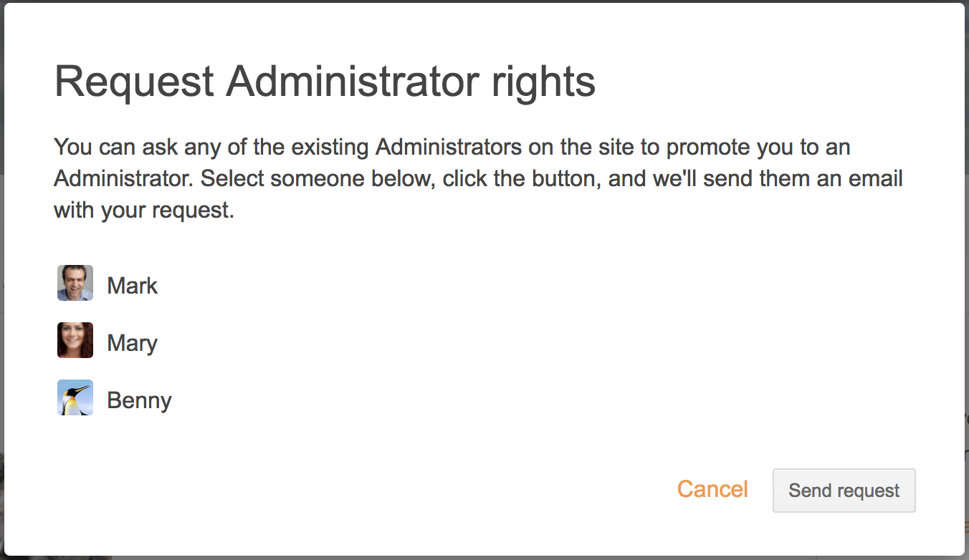Select Mark as the administrator to contact
Image resolution: width=969 pixels, height=560 pixels.
click(132, 285)
